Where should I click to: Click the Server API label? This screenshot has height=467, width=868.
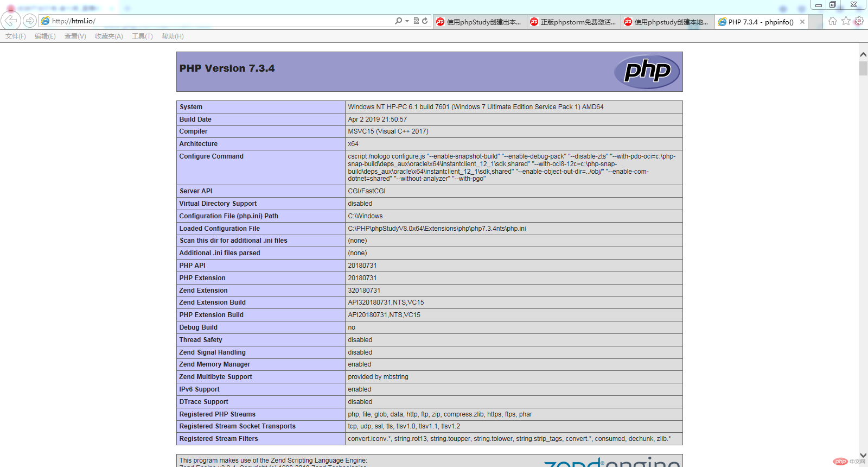(196, 191)
